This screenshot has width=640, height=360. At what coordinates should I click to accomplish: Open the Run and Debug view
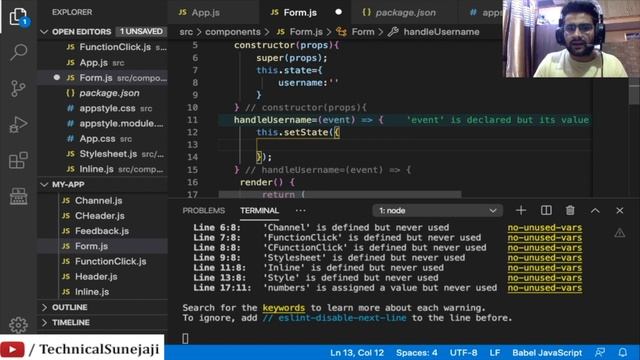(18, 124)
